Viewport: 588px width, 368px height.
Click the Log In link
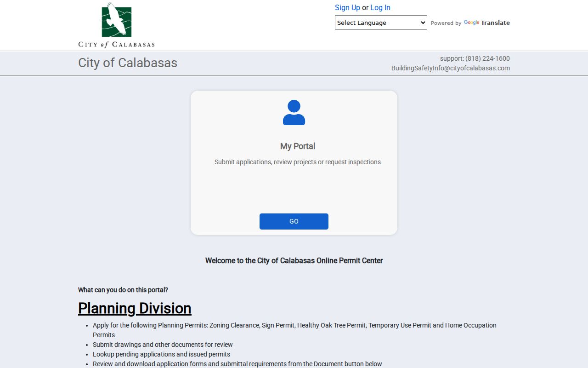coord(380,7)
